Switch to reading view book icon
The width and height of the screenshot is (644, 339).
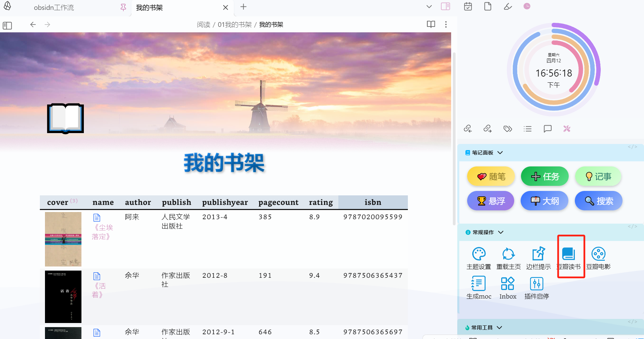(x=431, y=25)
